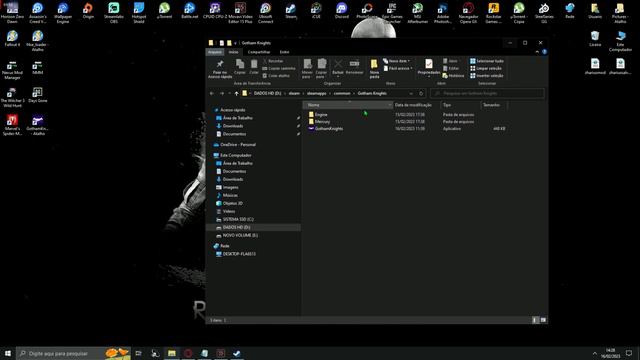Click the Propriedades ribbon button
The image size is (640, 360).
(x=429, y=67)
